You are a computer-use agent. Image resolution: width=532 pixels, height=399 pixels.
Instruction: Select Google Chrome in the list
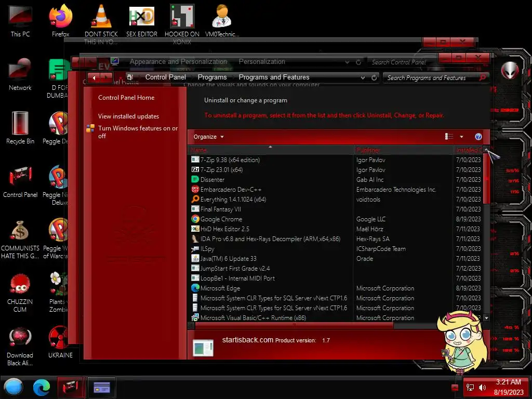[x=335, y=219]
